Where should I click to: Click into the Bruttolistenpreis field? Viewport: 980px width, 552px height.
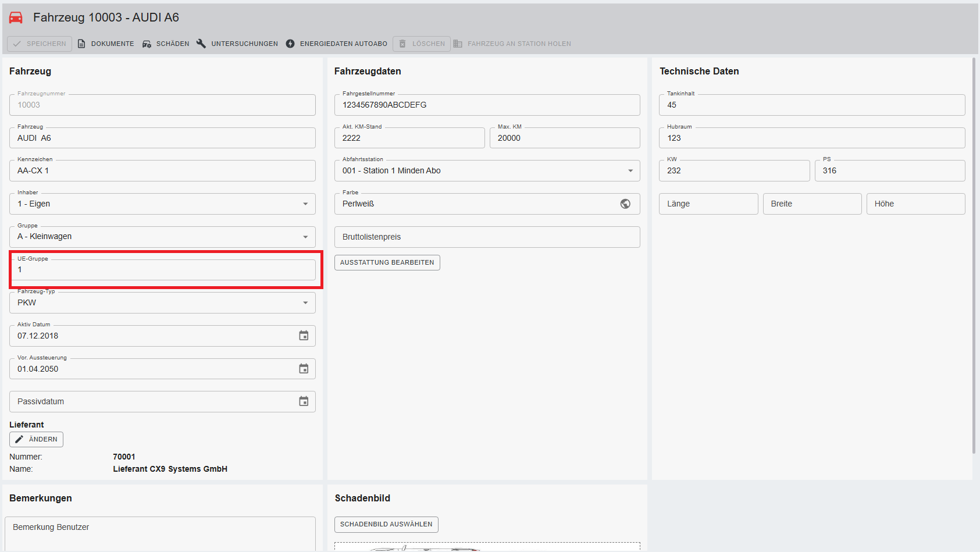(487, 237)
